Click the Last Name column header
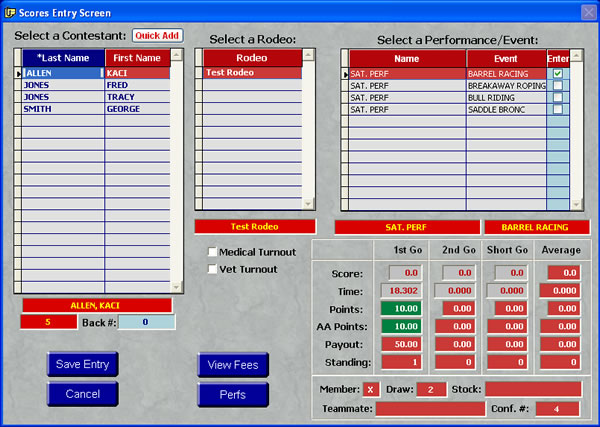This screenshot has width=600, height=427. (63, 58)
